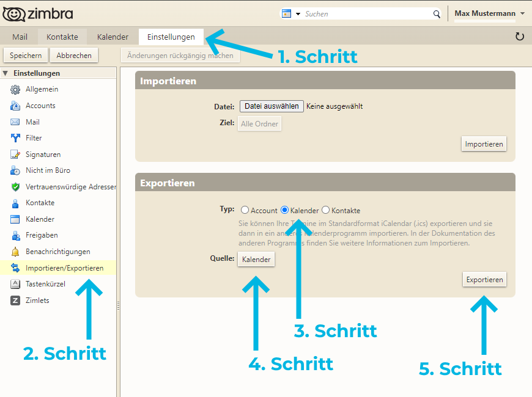Click the Datei auswählen button
The image size is (532, 397).
tap(272, 106)
